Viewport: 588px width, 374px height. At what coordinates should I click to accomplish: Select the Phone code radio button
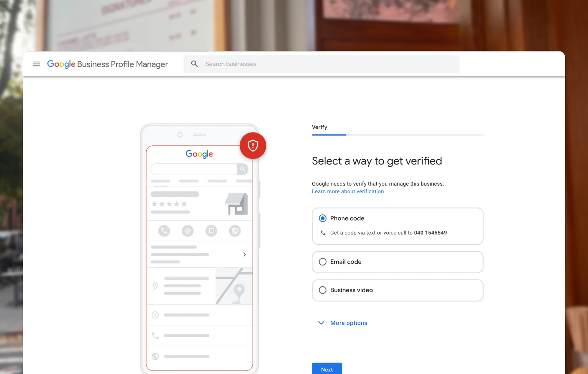322,218
